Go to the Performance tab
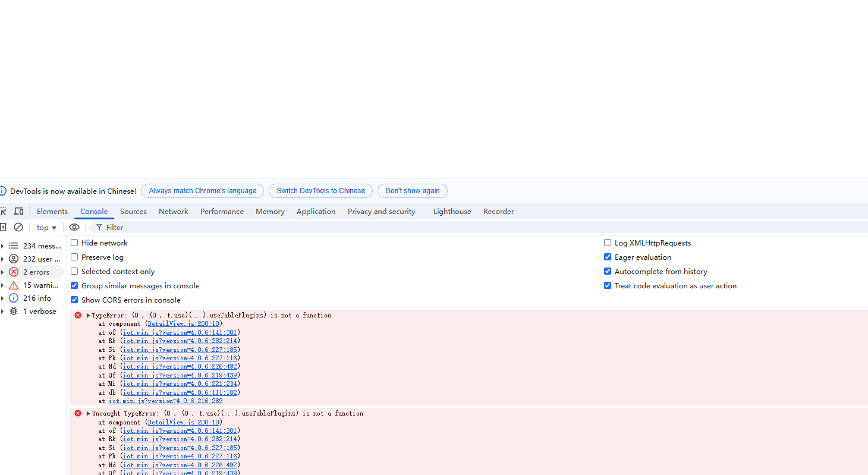 (x=222, y=211)
